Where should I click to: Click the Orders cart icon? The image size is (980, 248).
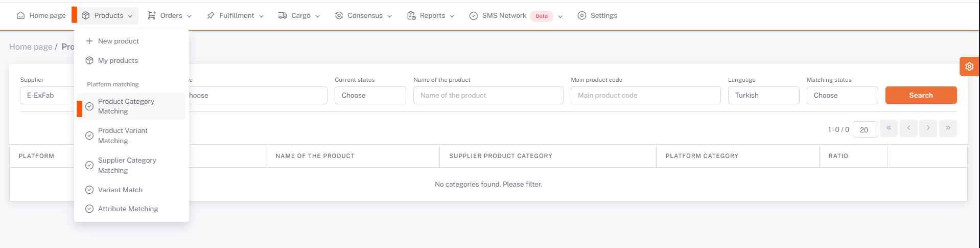[152, 16]
